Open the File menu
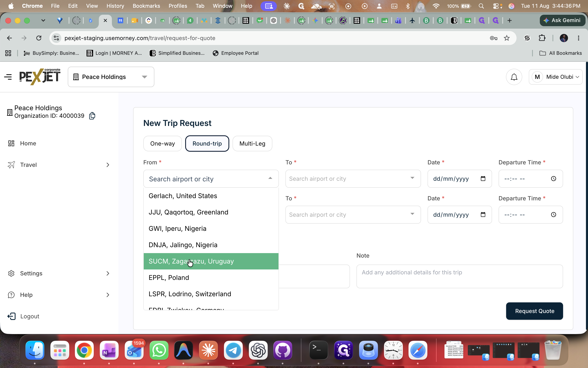The height and width of the screenshot is (368, 588). (x=55, y=6)
